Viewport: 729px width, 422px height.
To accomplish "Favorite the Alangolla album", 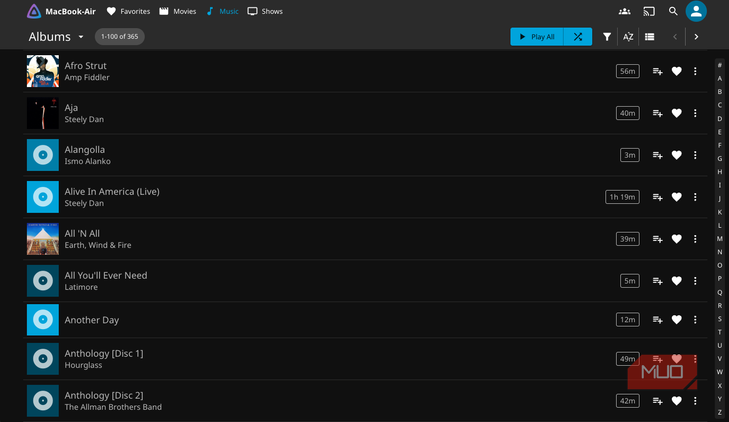I will click(x=676, y=155).
